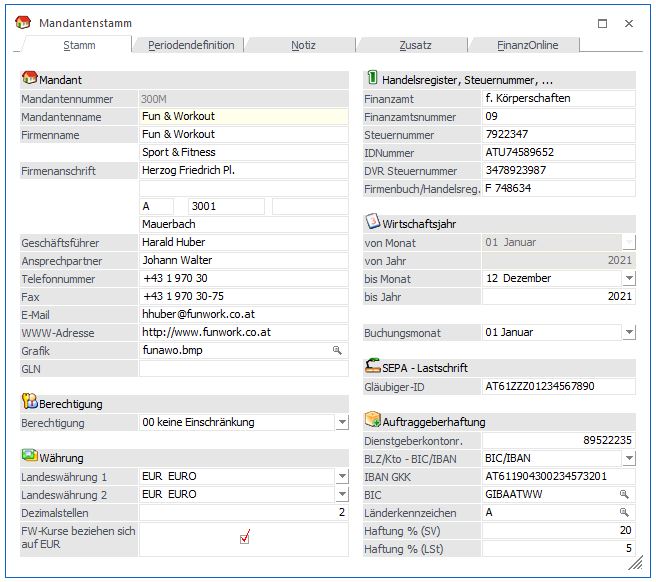Screen dimensions: 656x582
Task: Click the Auftraggeberhaftung section icon
Action: point(372,422)
